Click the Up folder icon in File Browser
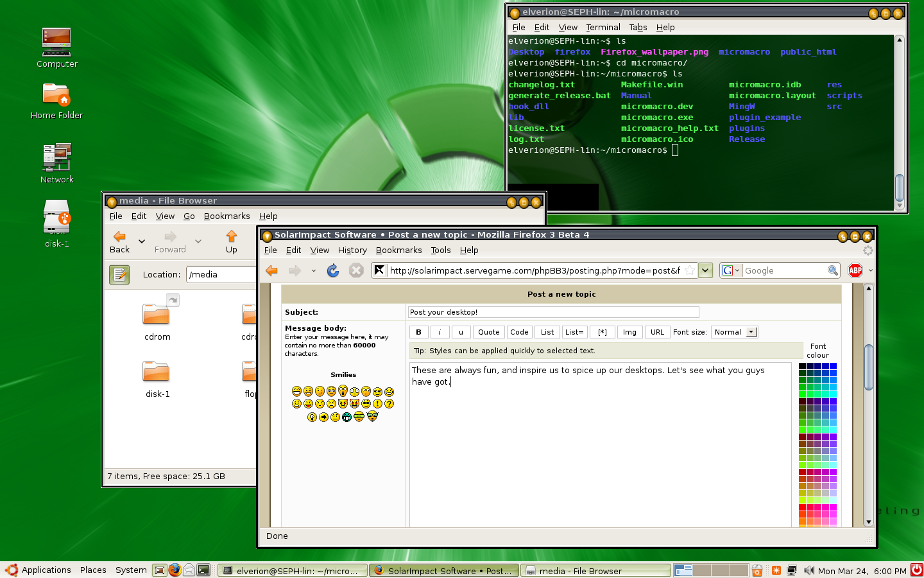The image size is (924, 578). pyautogui.click(x=231, y=242)
